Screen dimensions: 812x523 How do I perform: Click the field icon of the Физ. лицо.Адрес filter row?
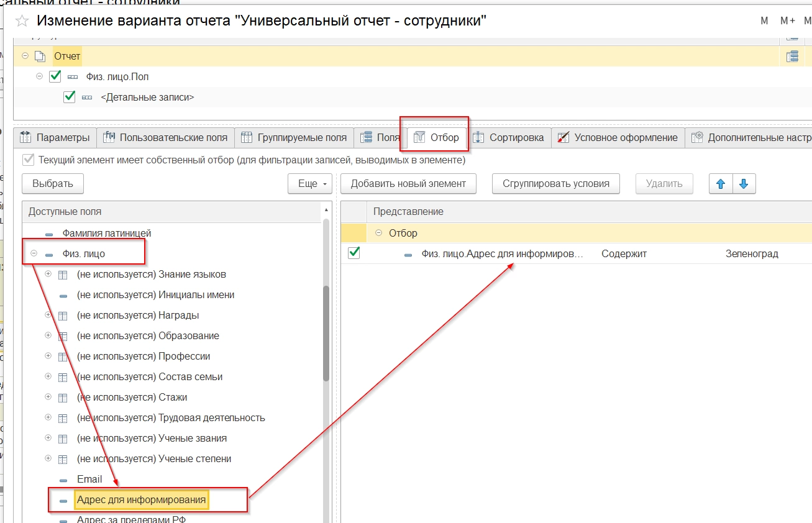click(x=408, y=255)
